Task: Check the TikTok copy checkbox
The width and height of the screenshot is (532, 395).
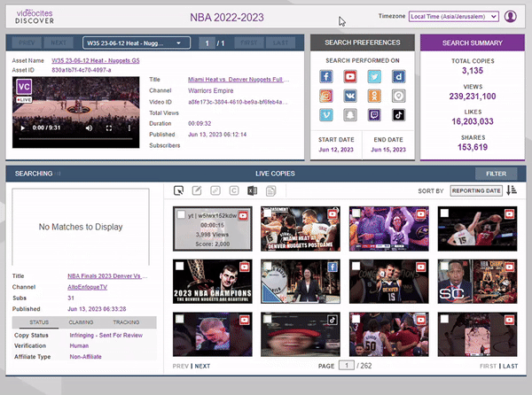Action: [x=268, y=319]
